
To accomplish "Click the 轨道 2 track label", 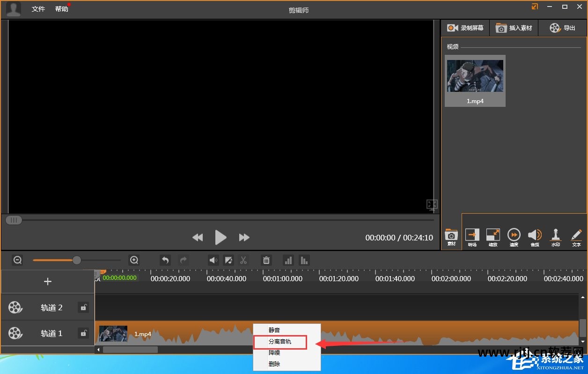I will 51,308.
